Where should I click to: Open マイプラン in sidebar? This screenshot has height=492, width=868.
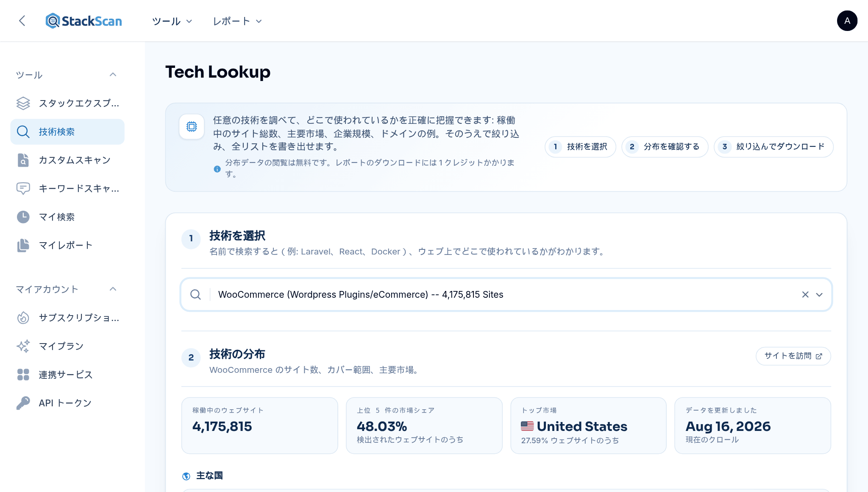click(x=67, y=346)
